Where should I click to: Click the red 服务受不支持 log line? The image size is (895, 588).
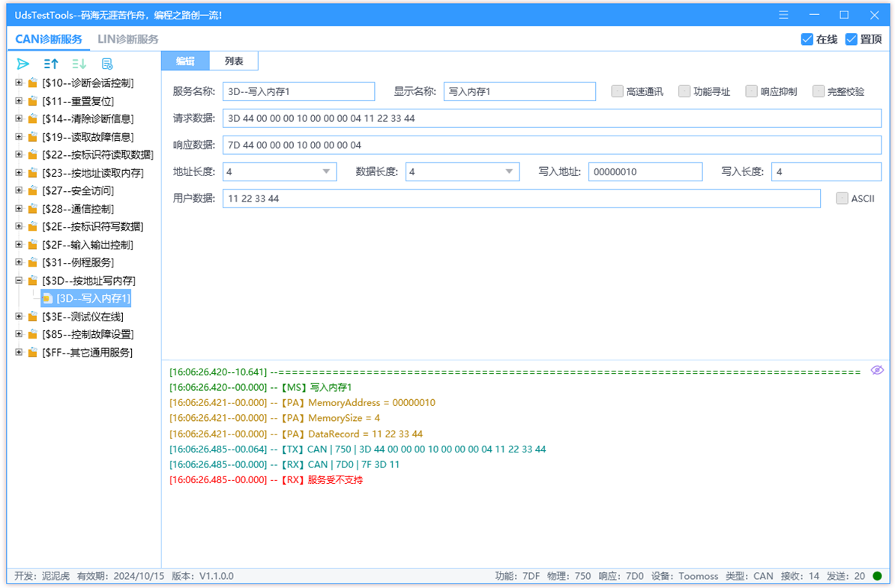266,480
